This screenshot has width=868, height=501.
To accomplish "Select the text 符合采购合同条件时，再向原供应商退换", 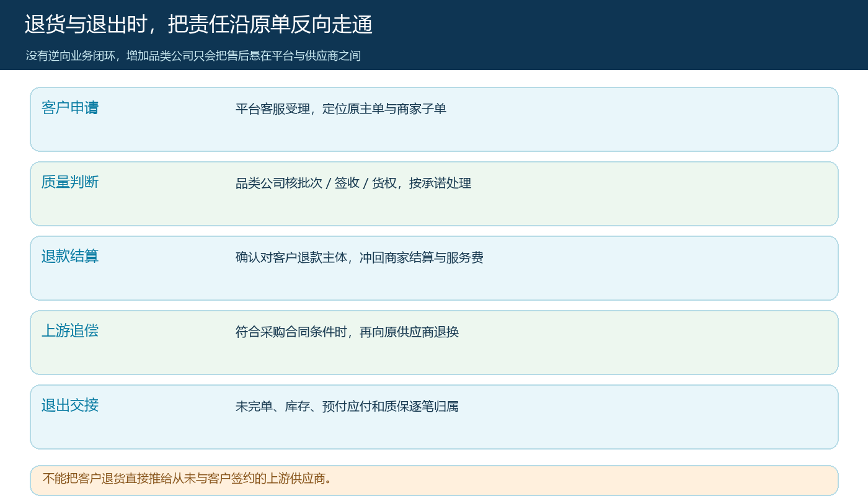I will pos(347,332).
